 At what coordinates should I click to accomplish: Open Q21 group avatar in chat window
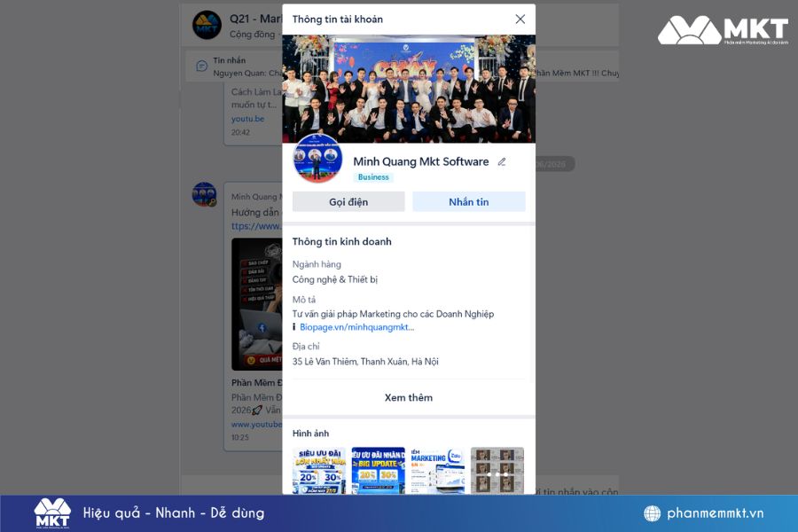click(x=207, y=25)
